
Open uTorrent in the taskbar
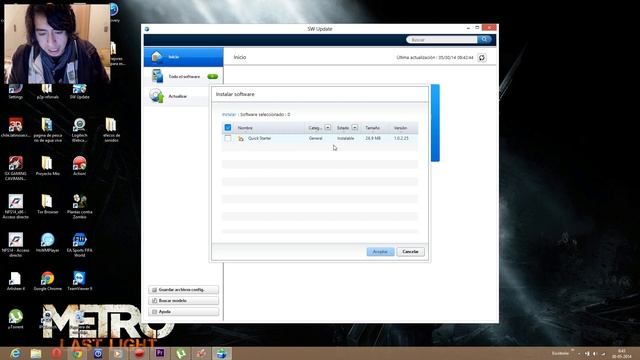click(180, 353)
